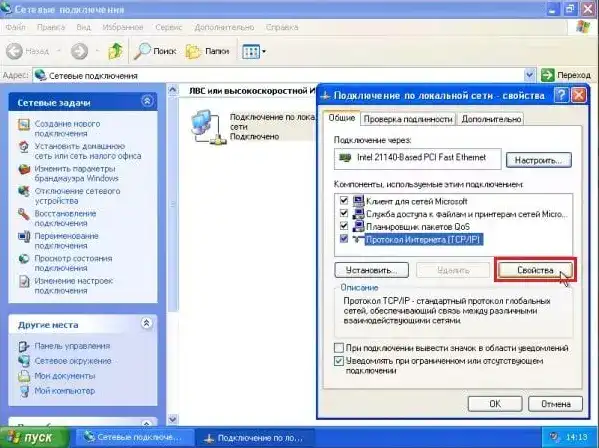Select Клиент для сетей Microsoft item icon
Image resolution: width=599 pixels, height=448 pixels.
point(358,201)
